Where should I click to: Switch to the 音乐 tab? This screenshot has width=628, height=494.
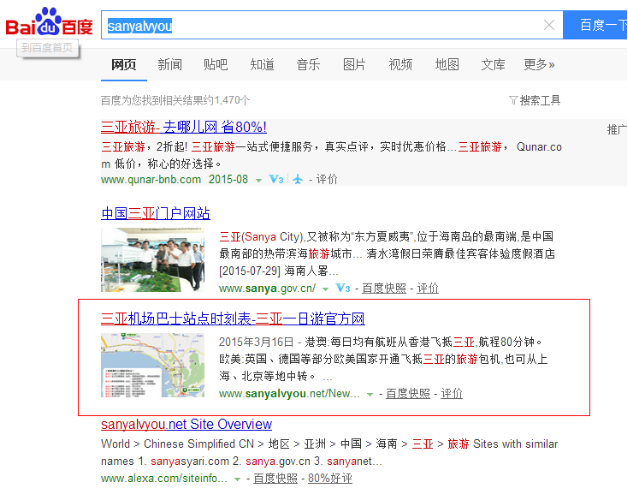(x=308, y=65)
